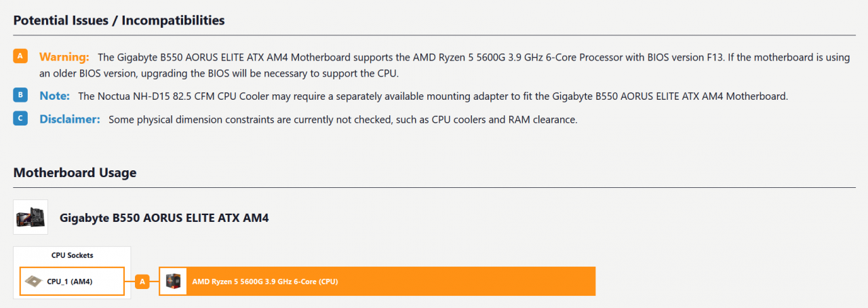
Task: Click the Noctua NH-D15 mounting adapter note
Action: coord(433,96)
